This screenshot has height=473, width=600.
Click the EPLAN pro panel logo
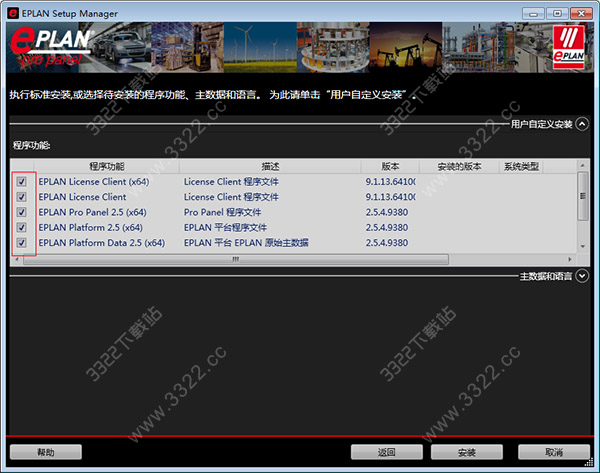pyautogui.click(x=50, y=47)
